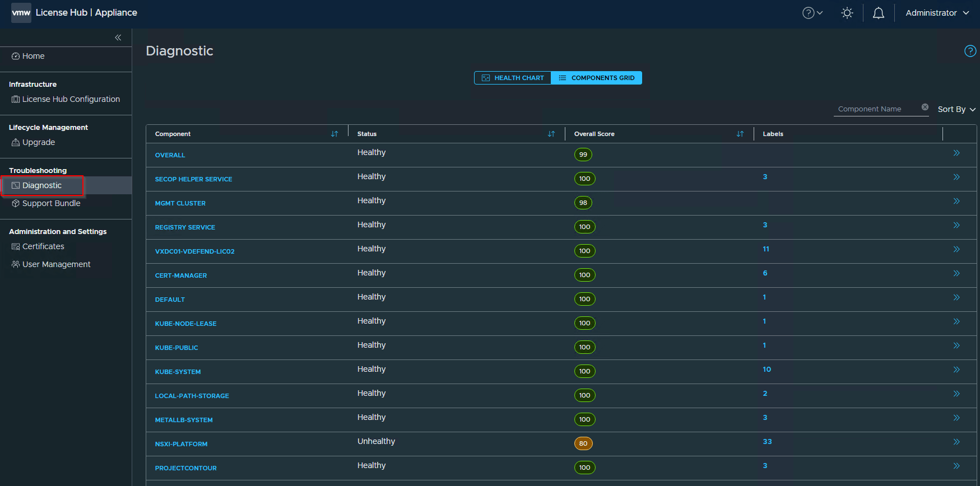Open PROJECTCONTOUR component link
This screenshot has height=486, width=980.
[x=185, y=468]
